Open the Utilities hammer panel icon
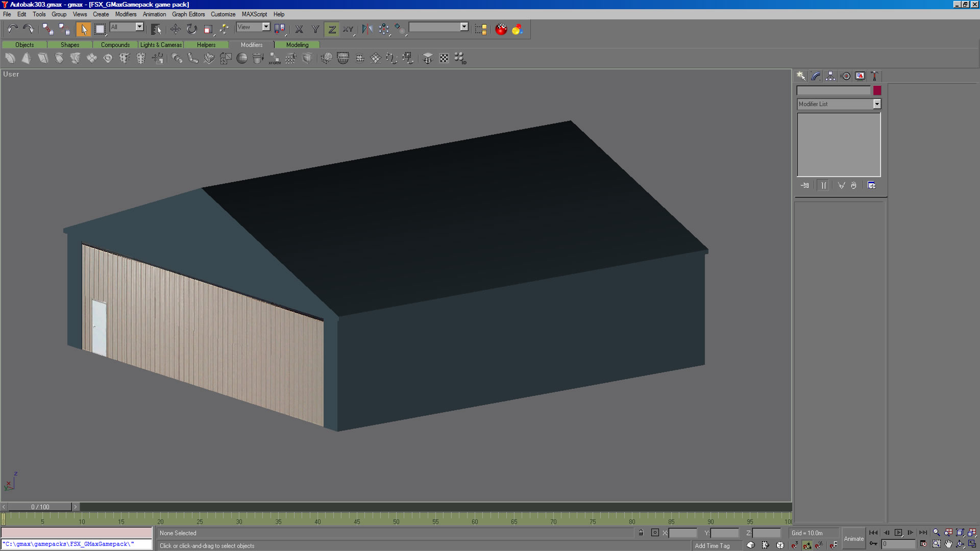 click(x=874, y=76)
